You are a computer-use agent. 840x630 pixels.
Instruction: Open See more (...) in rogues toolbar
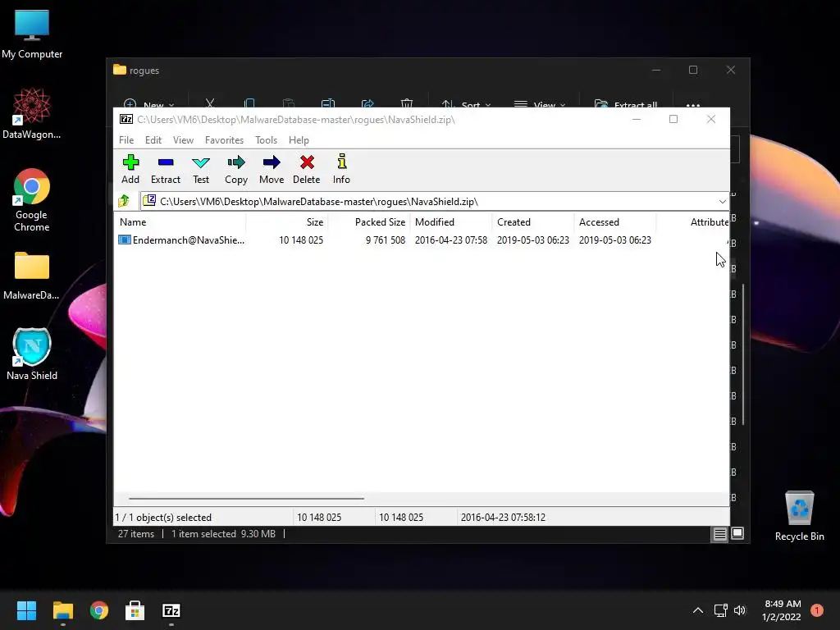point(693,104)
